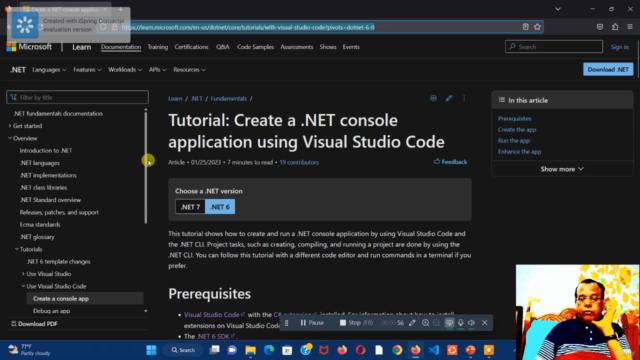640x360 pixels.
Task: Click the Microsoft logo
Action: (x=29, y=47)
